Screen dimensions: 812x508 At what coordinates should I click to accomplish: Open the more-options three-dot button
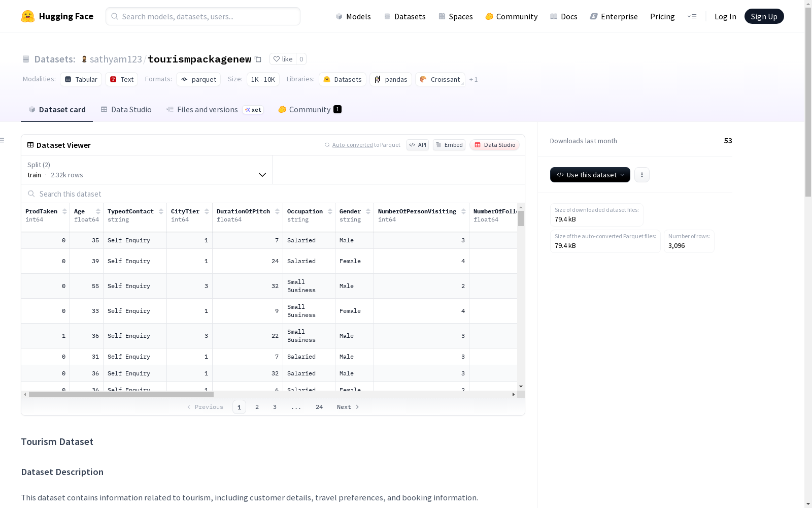coord(642,175)
